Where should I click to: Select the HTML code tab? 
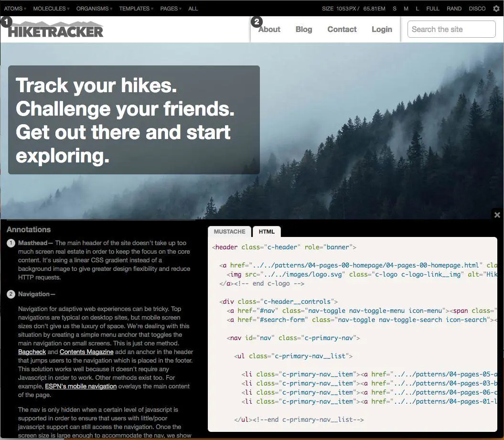click(x=267, y=231)
